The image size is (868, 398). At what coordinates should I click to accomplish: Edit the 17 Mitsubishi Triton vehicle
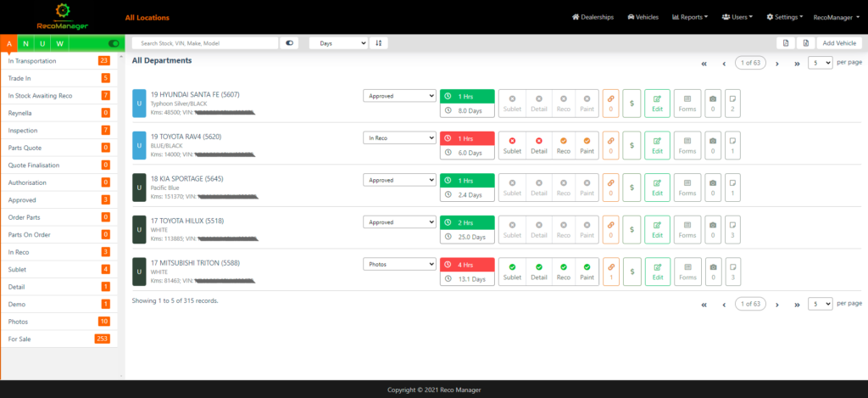[x=657, y=272]
